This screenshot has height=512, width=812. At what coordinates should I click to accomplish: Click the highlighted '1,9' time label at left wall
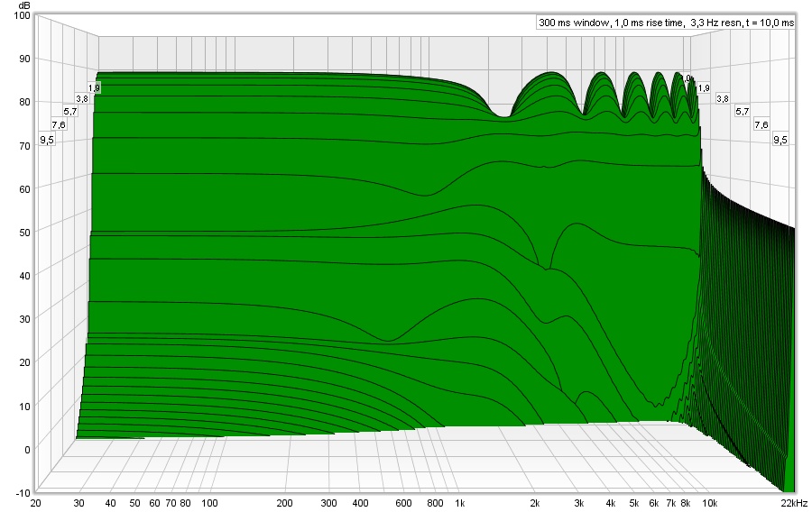[94, 88]
